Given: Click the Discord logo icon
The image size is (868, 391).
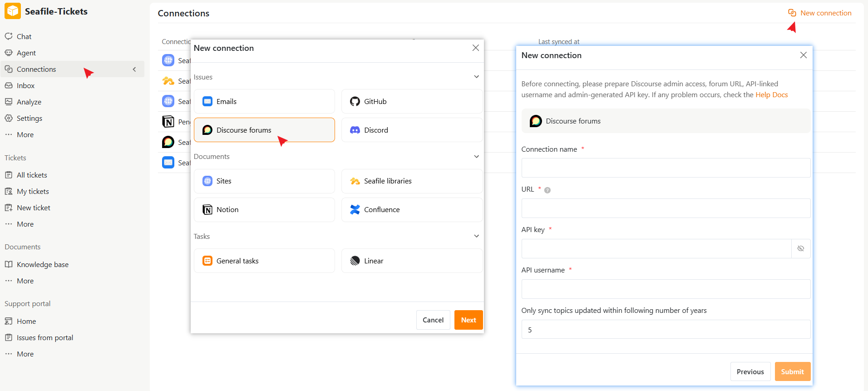Looking at the screenshot, I should pyautogui.click(x=355, y=130).
